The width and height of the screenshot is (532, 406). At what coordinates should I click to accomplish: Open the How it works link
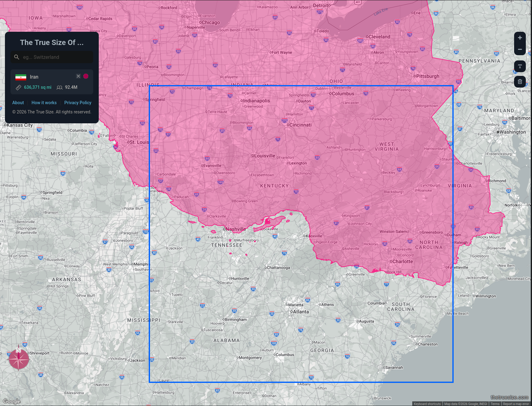tap(44, 103)
